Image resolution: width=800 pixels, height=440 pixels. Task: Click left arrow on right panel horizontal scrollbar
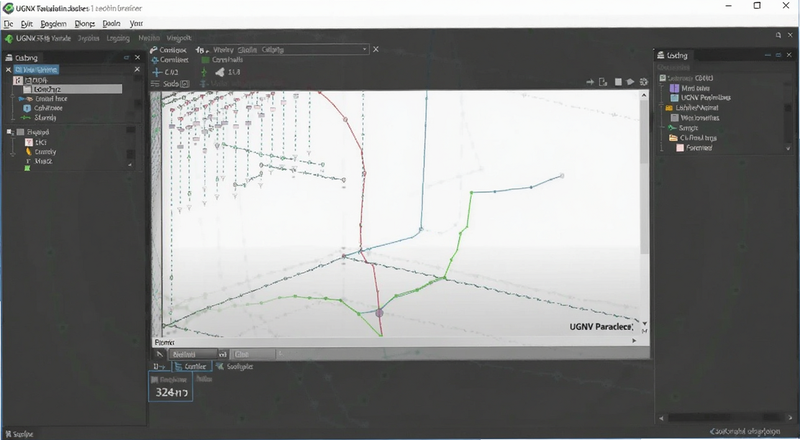tap(662, 418)
